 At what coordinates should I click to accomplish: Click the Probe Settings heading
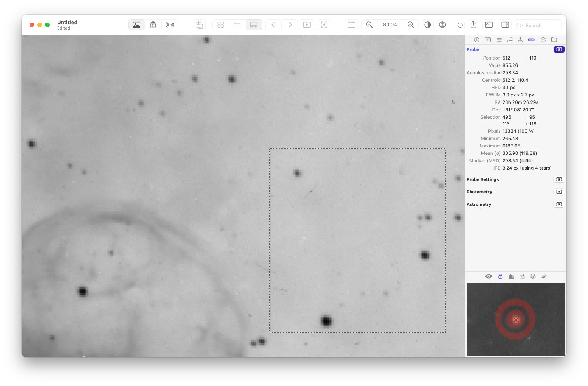[483, 179]
